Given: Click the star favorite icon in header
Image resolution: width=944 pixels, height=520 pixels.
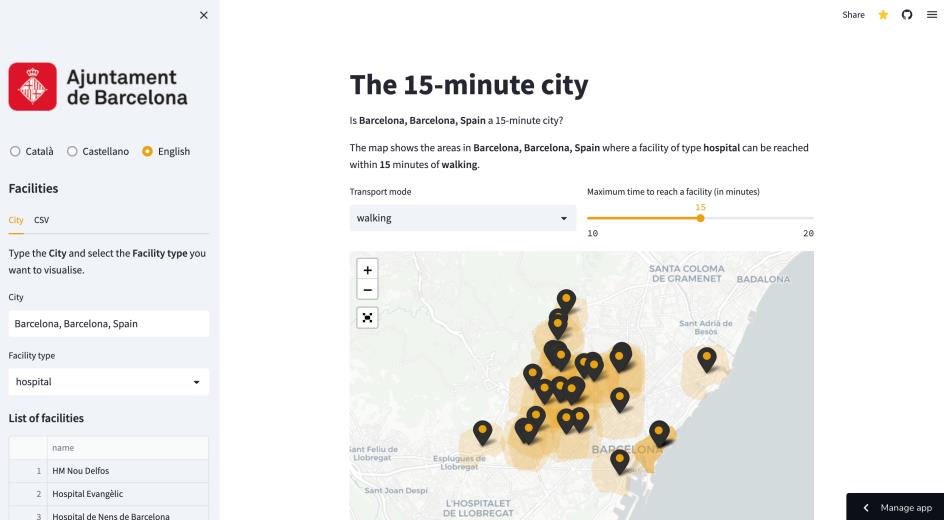Looking at the screenshot, I should click(883, 15).
